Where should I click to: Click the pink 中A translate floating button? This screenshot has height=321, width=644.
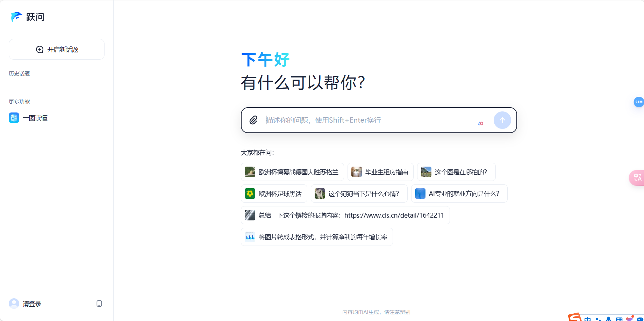[x=637, y=178]
